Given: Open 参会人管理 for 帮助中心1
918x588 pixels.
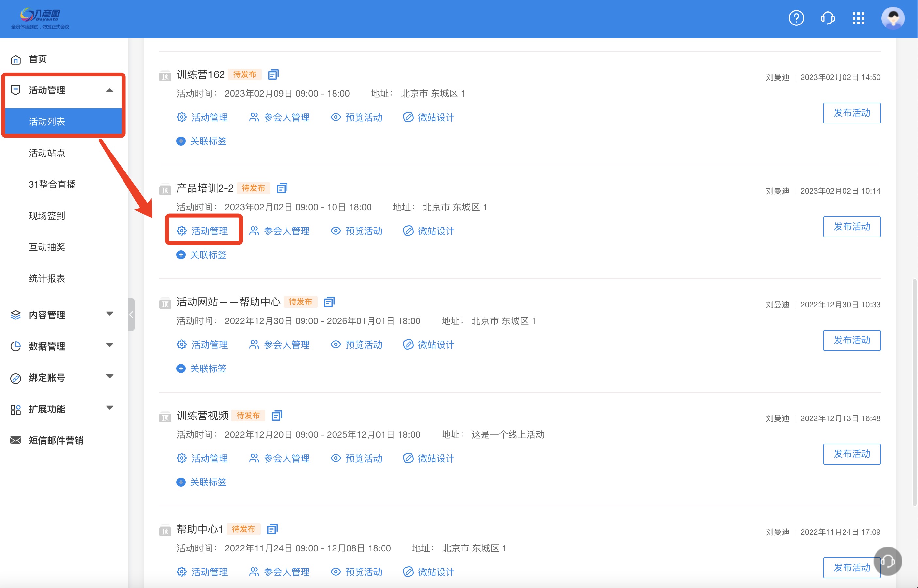Looking at the screenshot, I should click(x=279, y=572).
